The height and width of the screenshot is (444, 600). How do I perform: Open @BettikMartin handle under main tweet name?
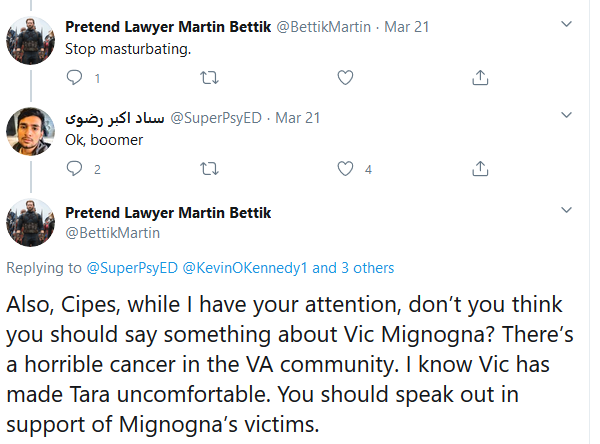(x=112, y=233)
